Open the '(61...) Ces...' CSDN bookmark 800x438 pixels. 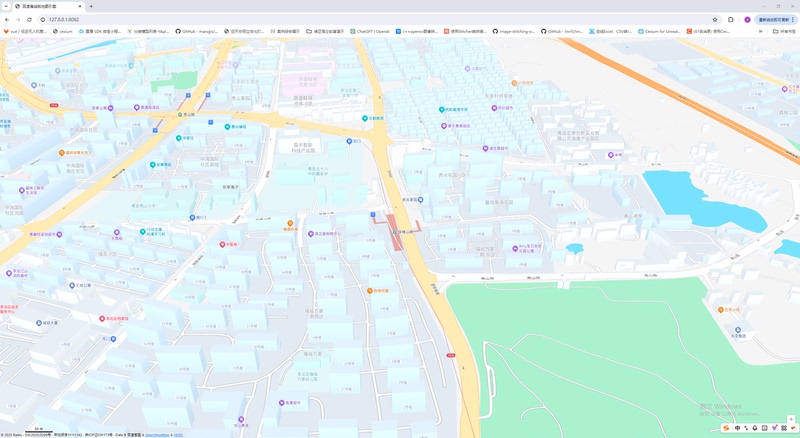tap(708, 31)
